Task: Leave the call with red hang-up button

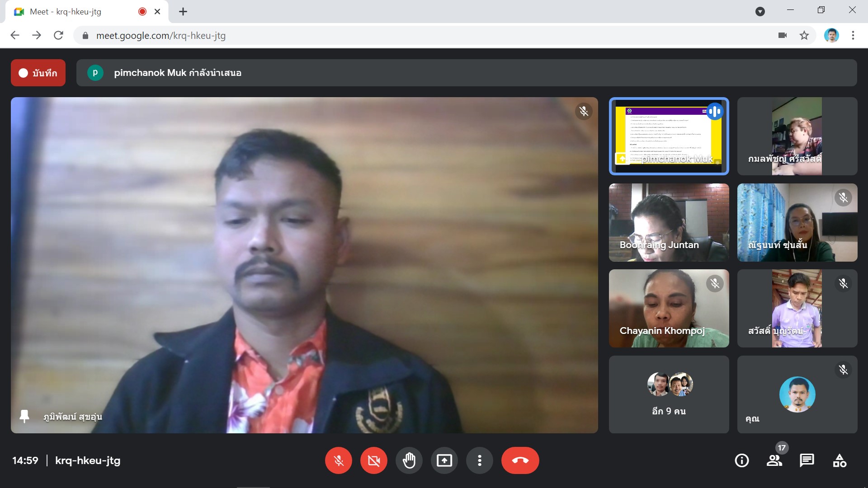Action: [x=520, y=460]
